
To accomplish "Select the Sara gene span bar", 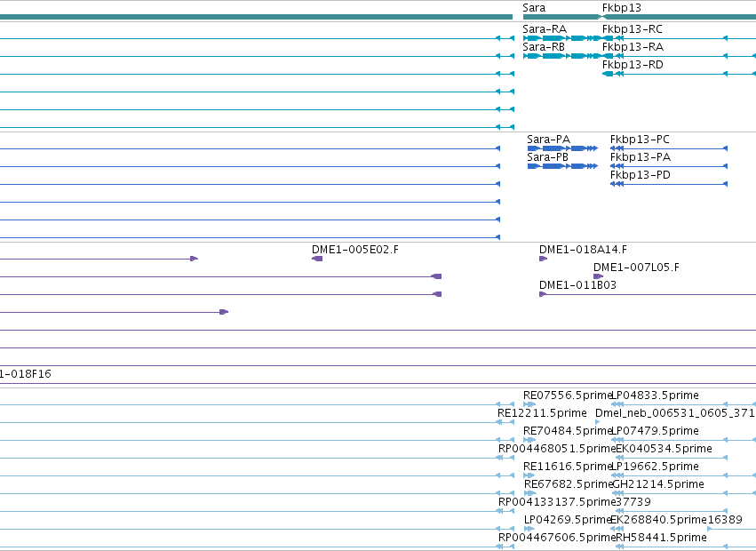I will click(562, 17).
